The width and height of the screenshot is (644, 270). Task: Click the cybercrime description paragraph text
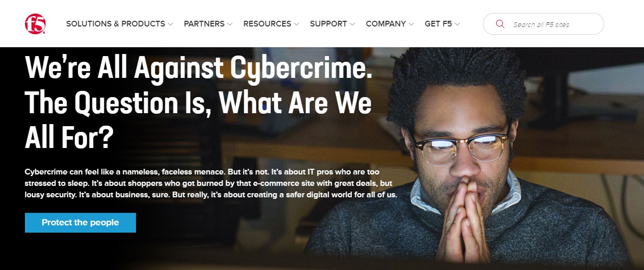tap(211, 183)
